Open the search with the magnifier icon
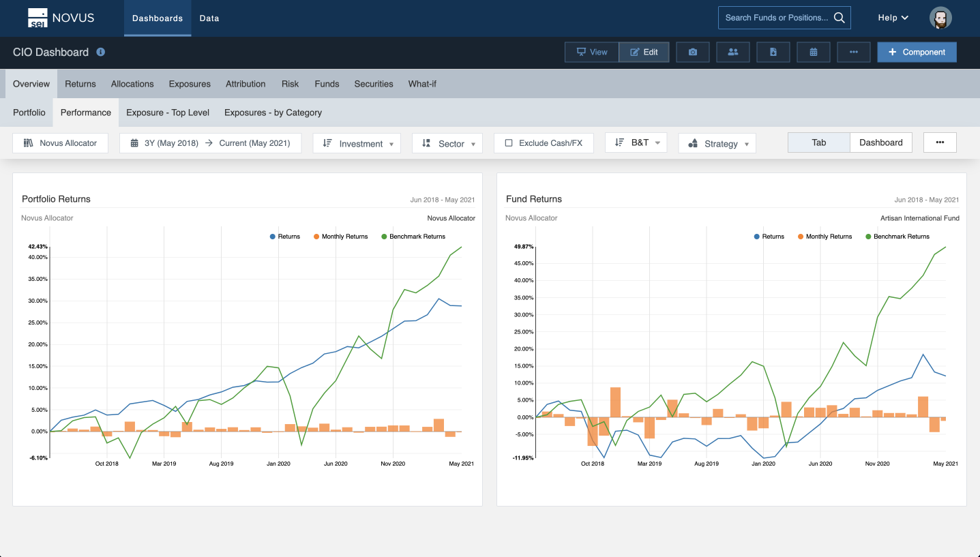This screenshot has height=557, width=980. tap(840, 17)
